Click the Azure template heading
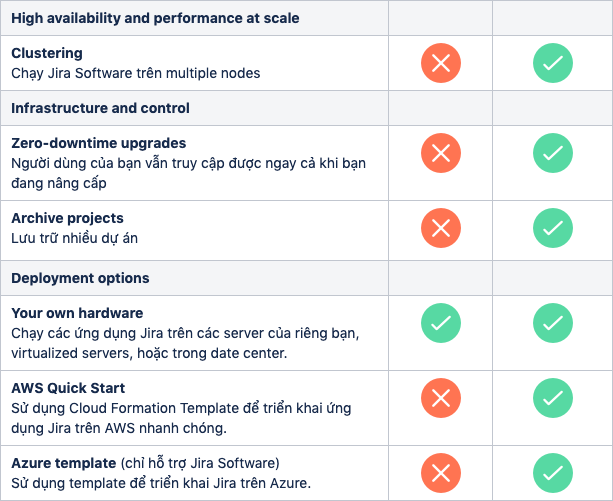The height and width of the screenshot is (501, 613). click(x=64, y=463)
